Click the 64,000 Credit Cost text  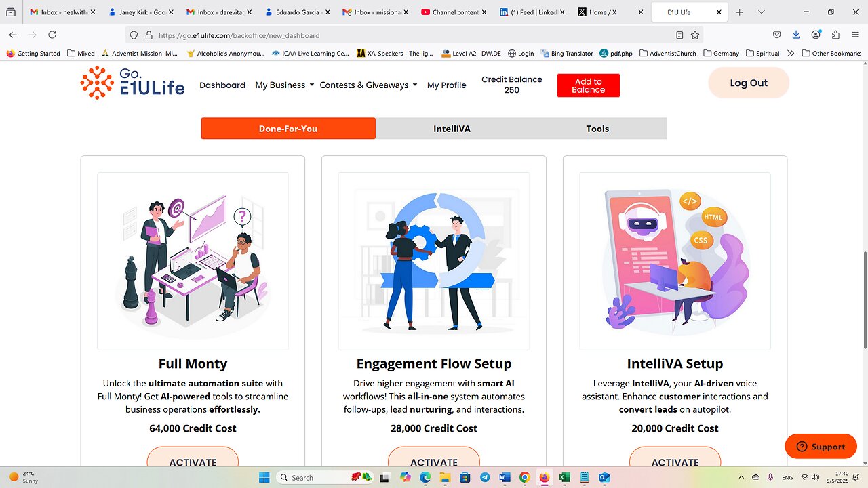(193, 428)
